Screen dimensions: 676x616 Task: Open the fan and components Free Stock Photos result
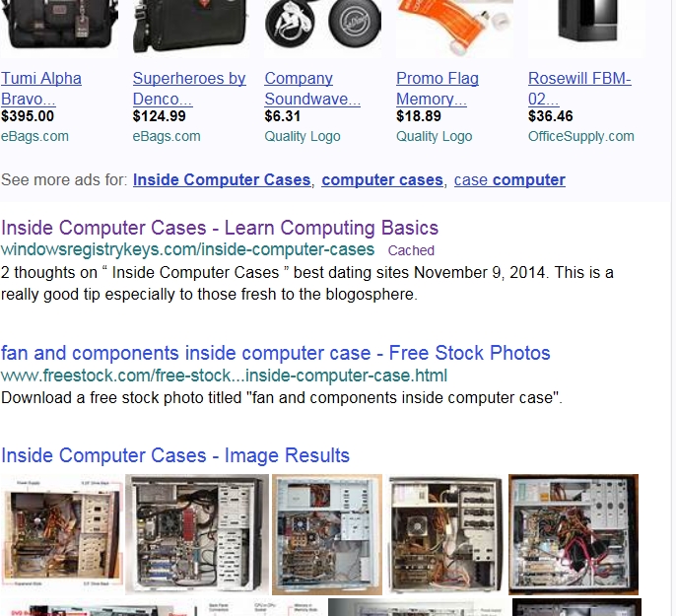[276, 353]
